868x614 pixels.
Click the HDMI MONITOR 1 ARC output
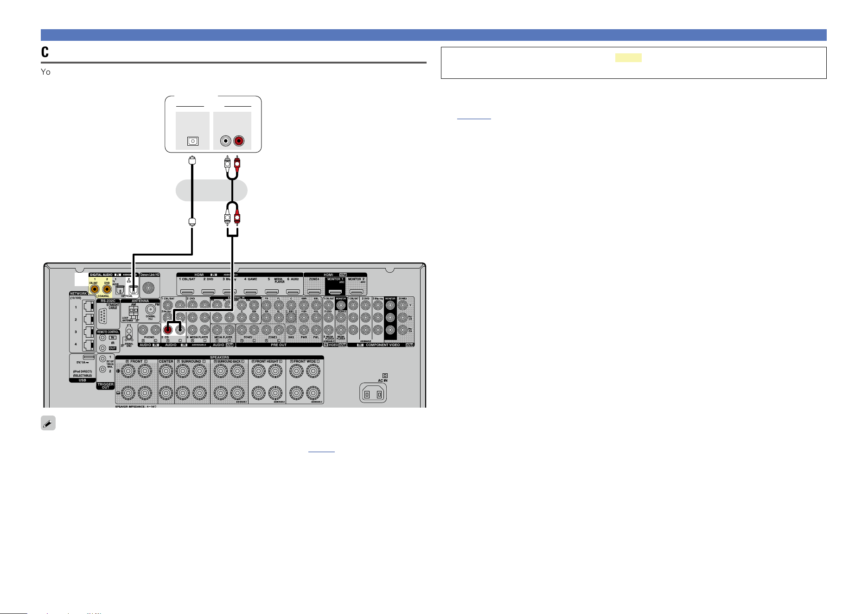coord(336,292)
